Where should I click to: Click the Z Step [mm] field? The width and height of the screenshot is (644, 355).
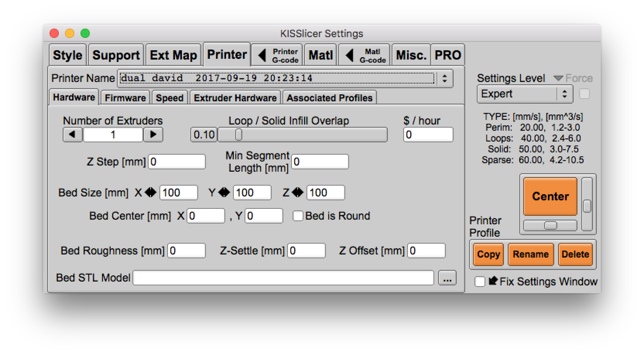point(177,162)
